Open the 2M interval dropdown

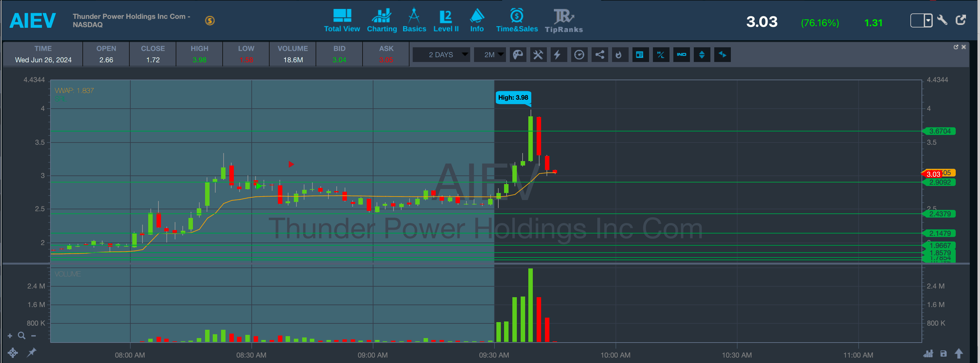click(490, 55)
